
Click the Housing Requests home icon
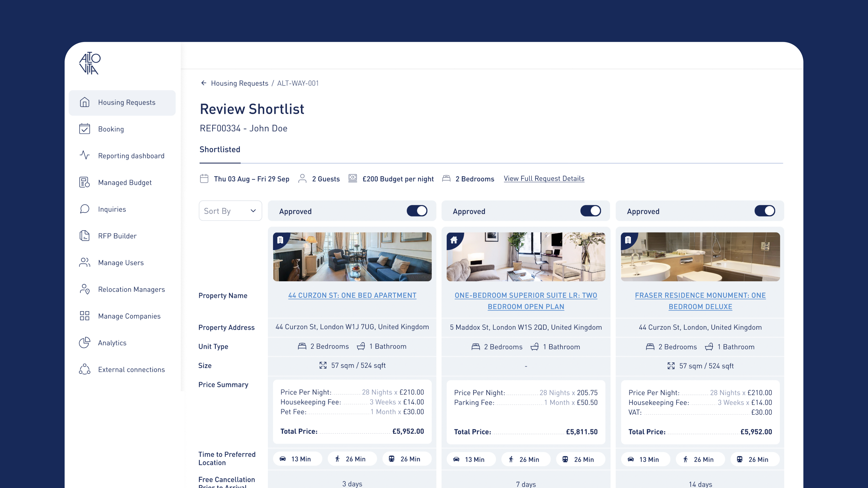coord(85,102)
